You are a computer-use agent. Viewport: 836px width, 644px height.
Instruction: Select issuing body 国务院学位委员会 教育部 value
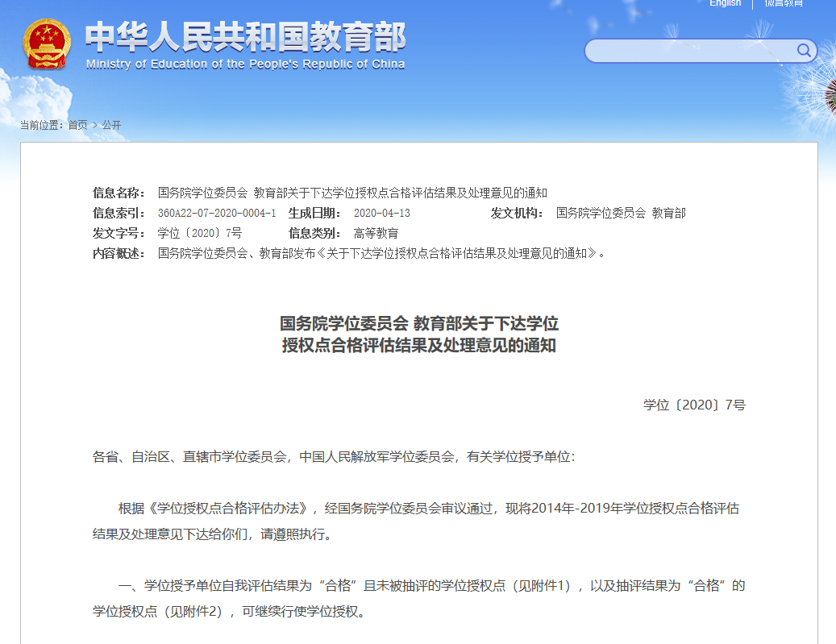pyautogui.click(x=621, y=214)
